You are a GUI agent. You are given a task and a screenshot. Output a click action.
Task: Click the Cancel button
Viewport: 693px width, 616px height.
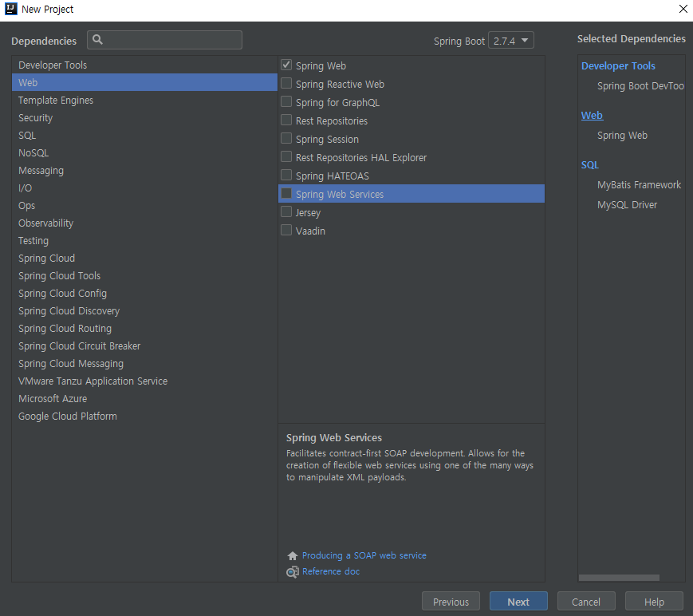coord(586,602)
